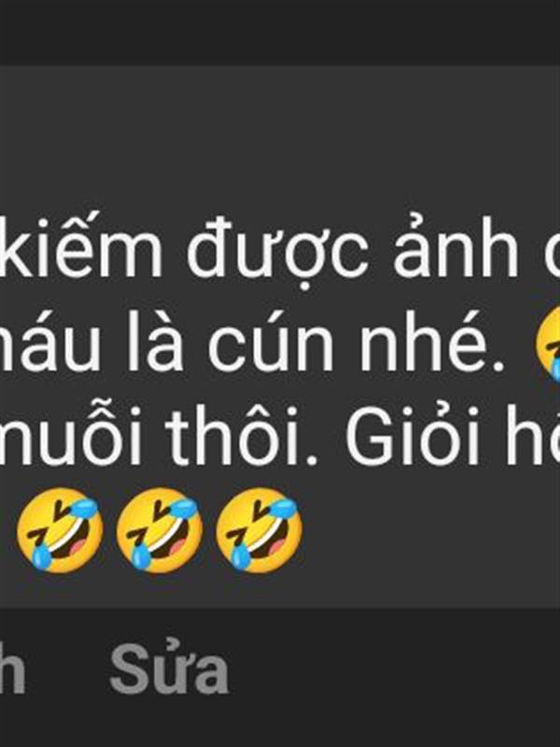560x747 pixels.
Task: Click on the word 'Giỏi'
Action: (413, 435)
